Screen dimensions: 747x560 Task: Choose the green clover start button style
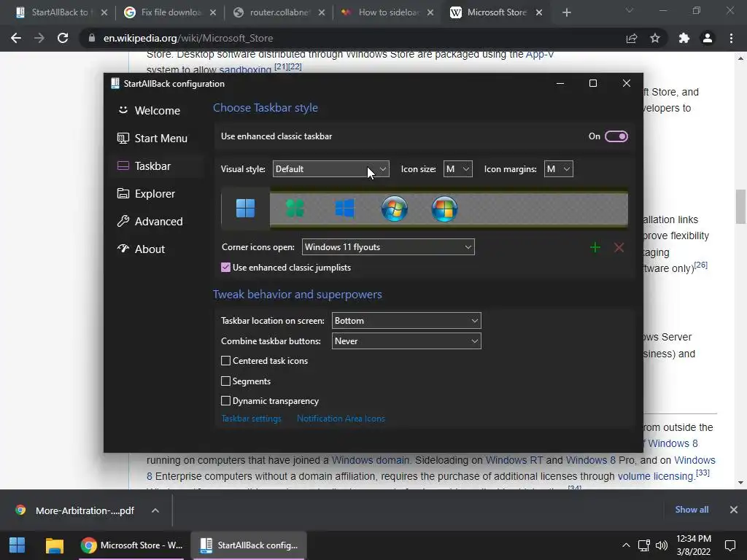(x=295, y=209)
